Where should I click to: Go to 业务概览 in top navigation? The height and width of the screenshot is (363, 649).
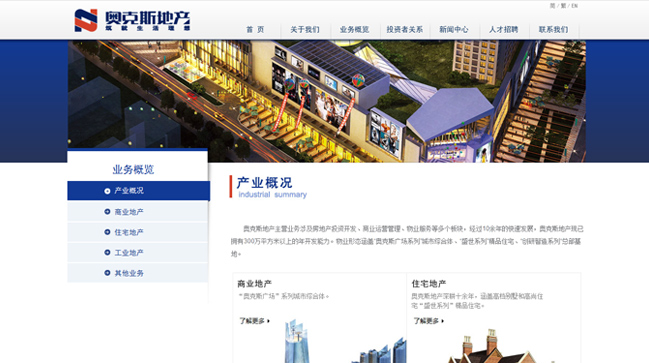354,29
